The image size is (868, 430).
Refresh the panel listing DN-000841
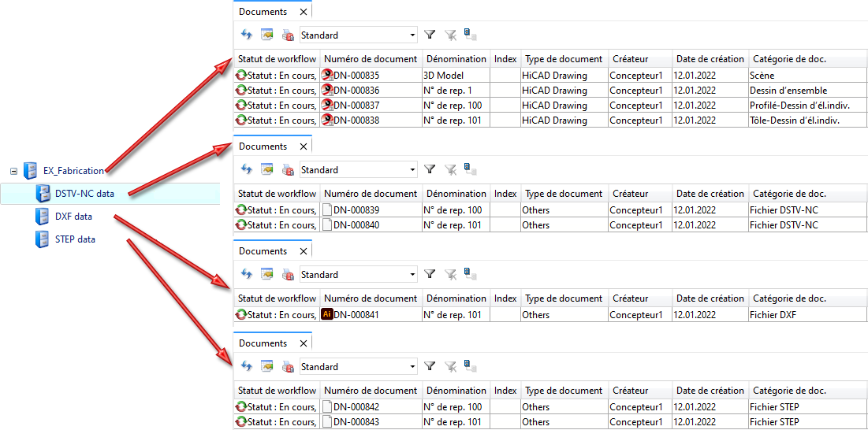pyautogui.click(x=247, y=274)
